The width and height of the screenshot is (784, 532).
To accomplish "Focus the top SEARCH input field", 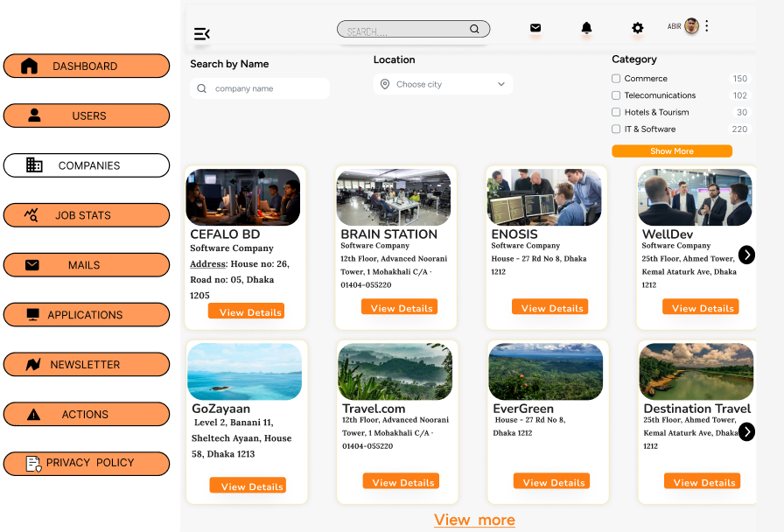I will point(414,29).
